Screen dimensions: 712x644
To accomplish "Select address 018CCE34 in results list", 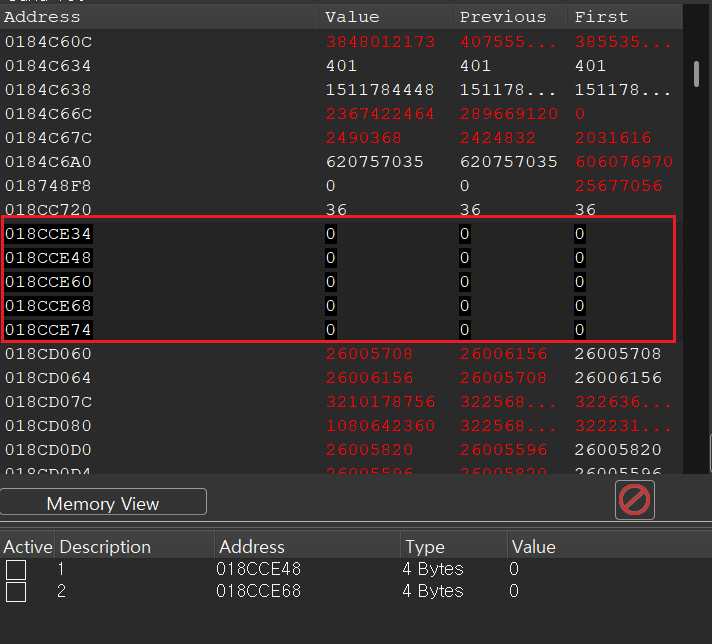I will click(48, 234).
